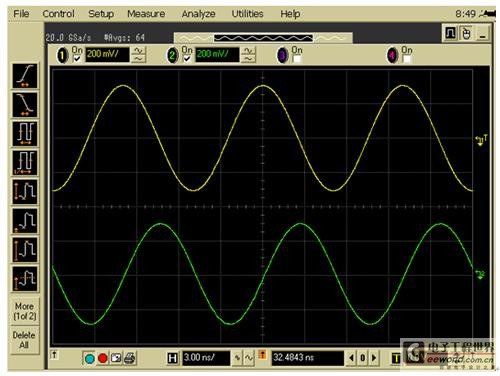500x376 pixels.
Task: Click the Delete All button
Action: tap(24, 340)
